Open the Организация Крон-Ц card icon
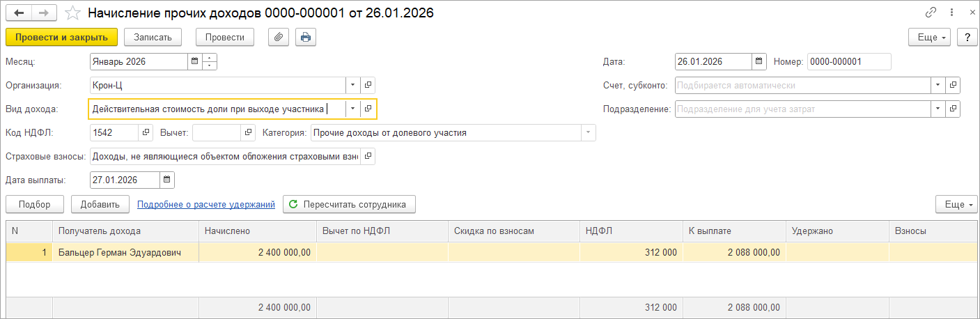 pos(368,85)
